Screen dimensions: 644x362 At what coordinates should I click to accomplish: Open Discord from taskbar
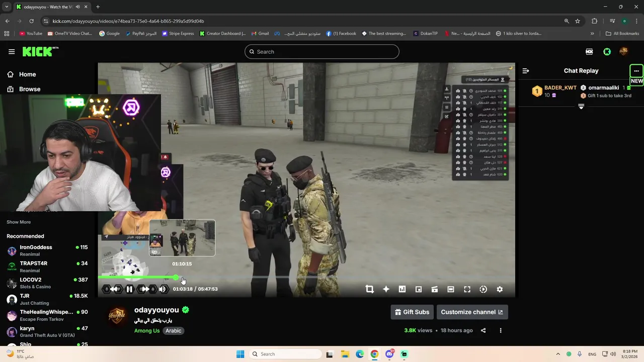tap(389, 354)
